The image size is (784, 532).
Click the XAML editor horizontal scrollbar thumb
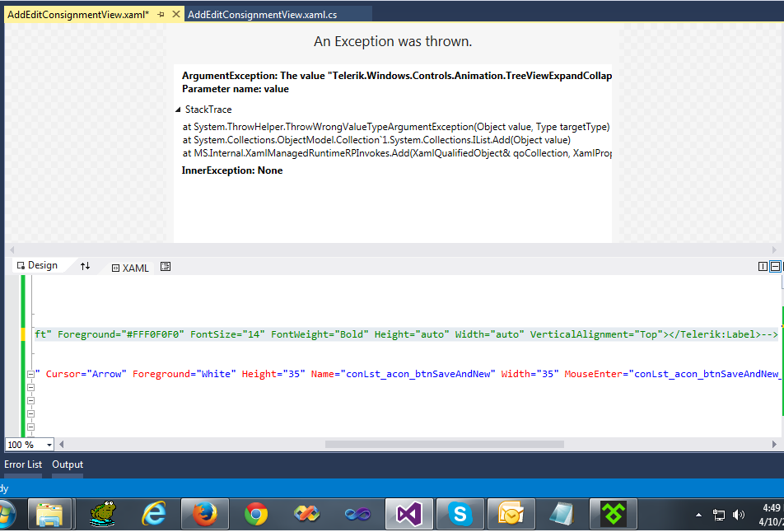(x=445, y=444)
